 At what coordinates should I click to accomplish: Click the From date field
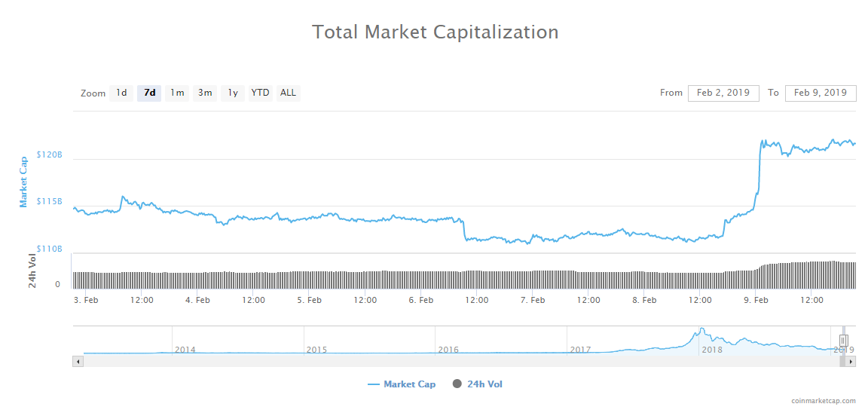point(723,93)
